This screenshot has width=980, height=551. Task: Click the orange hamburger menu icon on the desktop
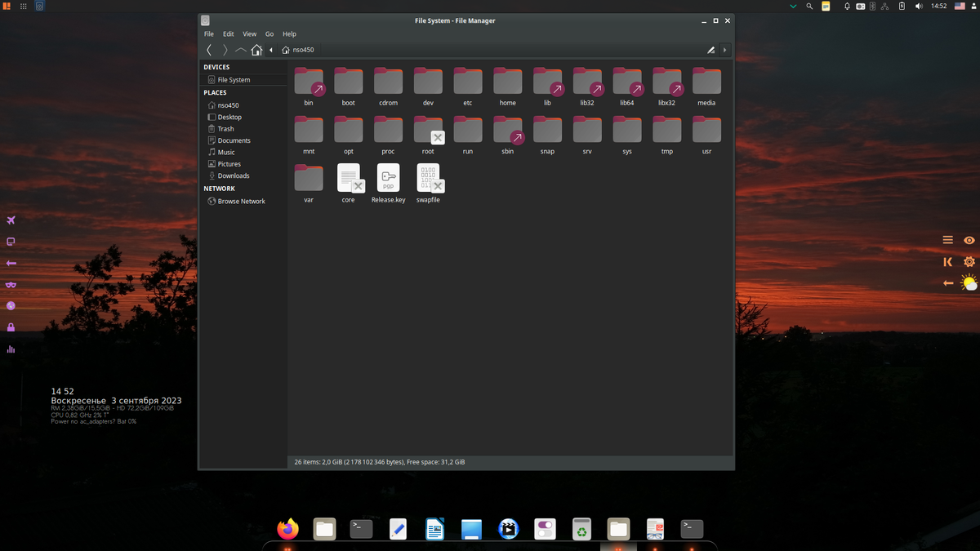pyautogui.click(x=948, y=240)
